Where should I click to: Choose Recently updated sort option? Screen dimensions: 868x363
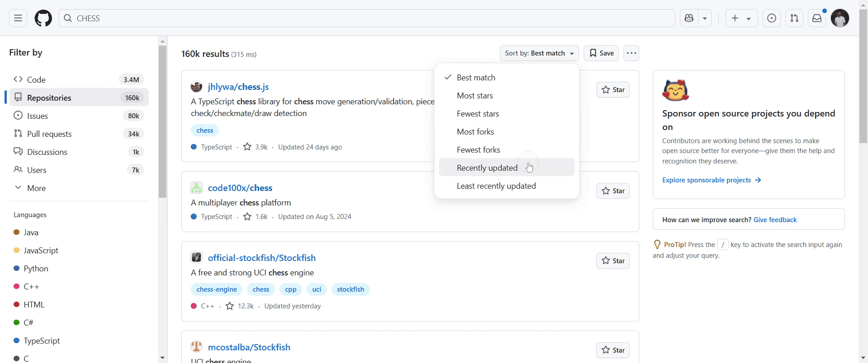(x=506, y=168)
